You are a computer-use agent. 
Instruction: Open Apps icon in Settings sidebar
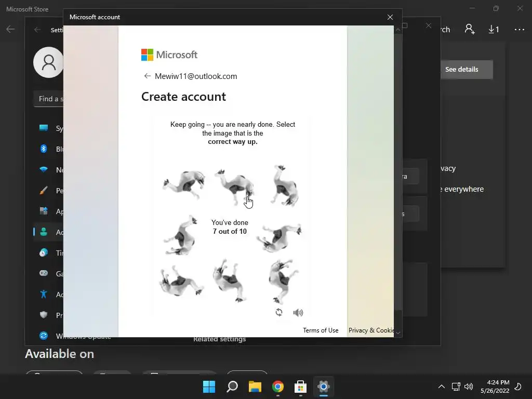(x=44, y=211)
